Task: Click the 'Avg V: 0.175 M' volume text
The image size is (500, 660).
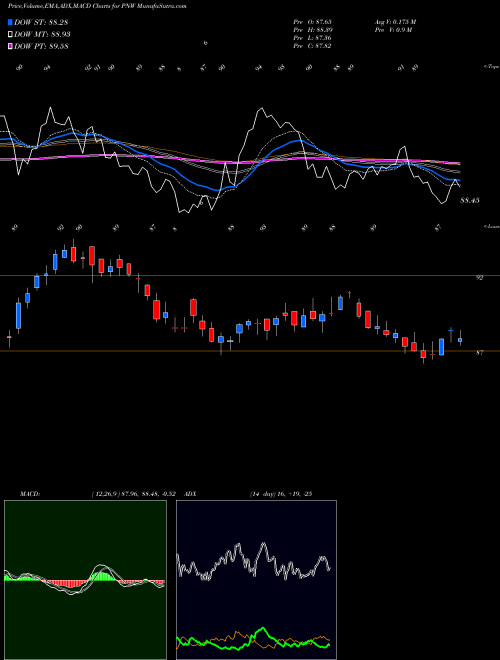Action: (395, 22)
